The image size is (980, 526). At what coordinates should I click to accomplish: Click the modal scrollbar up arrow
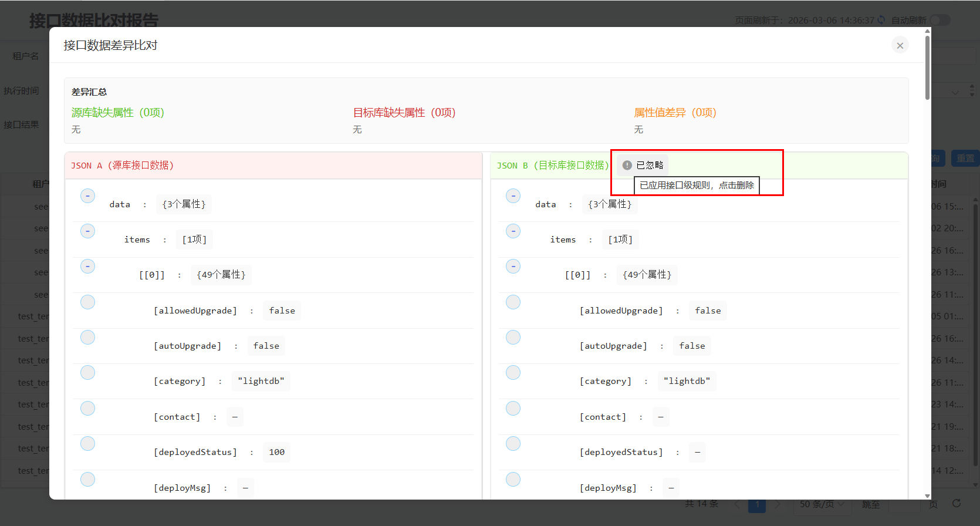point(927,31)
